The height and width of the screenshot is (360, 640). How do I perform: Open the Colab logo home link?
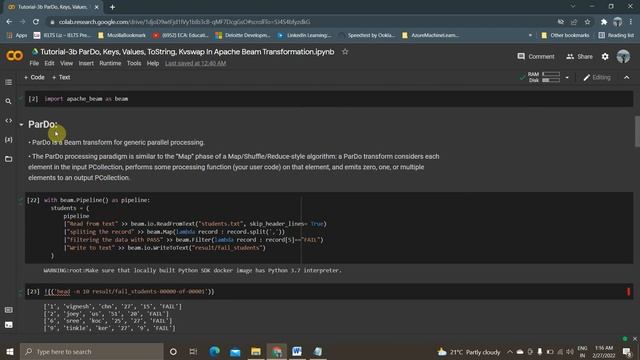(14, 56)
